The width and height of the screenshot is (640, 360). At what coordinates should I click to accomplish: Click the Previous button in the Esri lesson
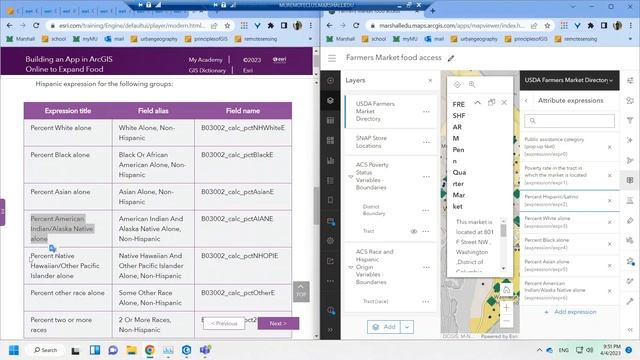pos(224,323)
